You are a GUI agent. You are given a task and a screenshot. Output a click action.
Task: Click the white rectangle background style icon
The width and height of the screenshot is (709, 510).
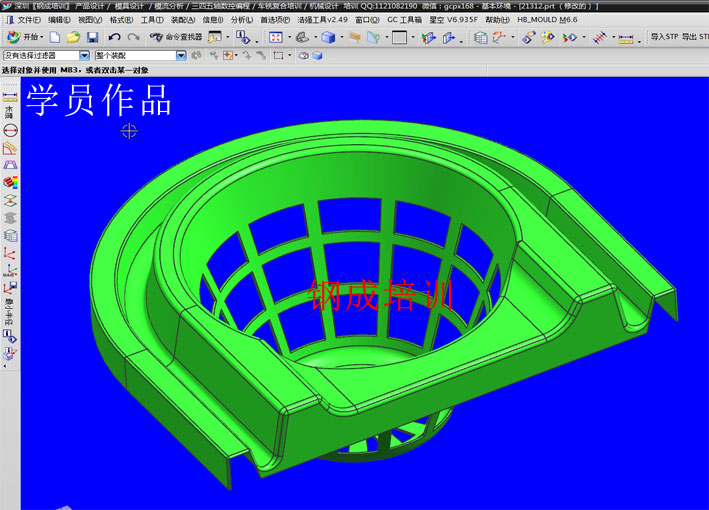click(x=400, y=37)
